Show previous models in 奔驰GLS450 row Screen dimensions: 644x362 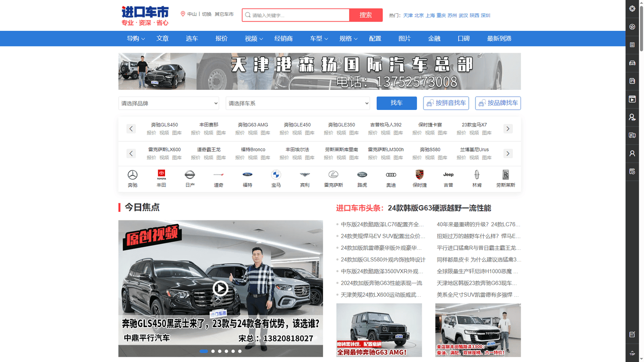tap(131, 129)
